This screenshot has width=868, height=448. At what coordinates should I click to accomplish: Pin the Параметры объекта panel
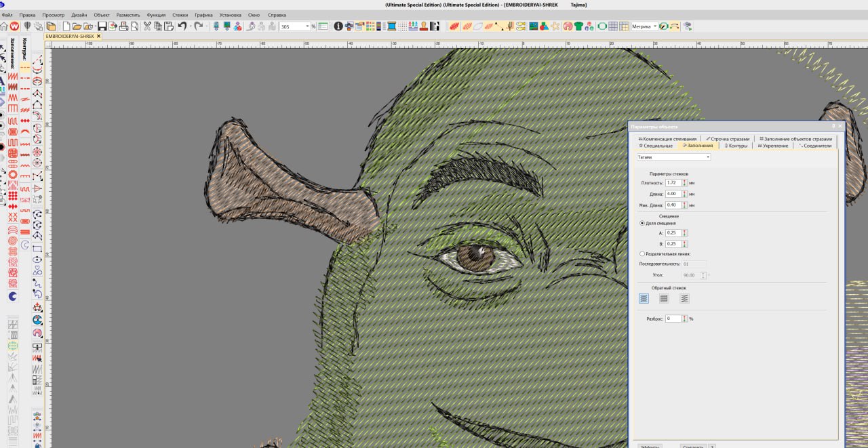[833, 126]
